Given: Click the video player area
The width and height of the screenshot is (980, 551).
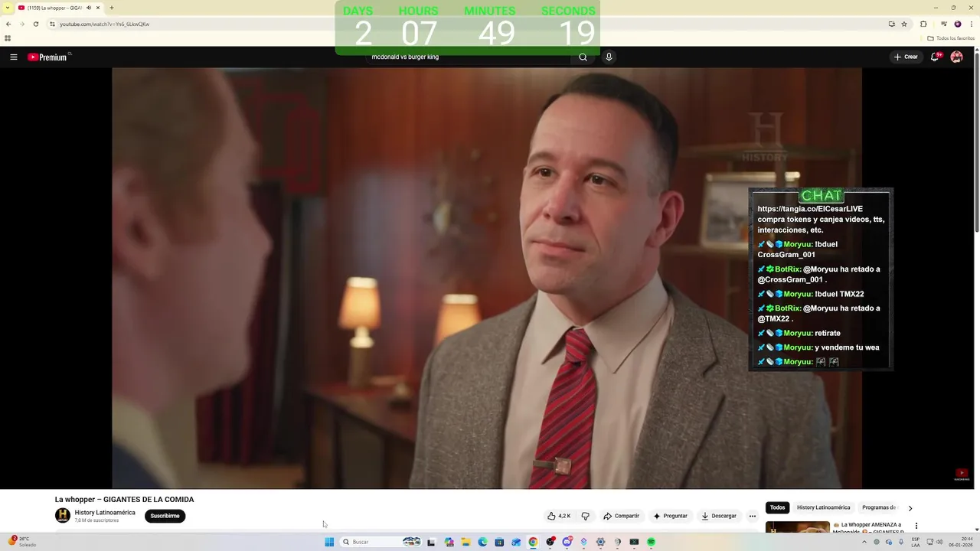Looking at the screenshot, I should point(487,279).
